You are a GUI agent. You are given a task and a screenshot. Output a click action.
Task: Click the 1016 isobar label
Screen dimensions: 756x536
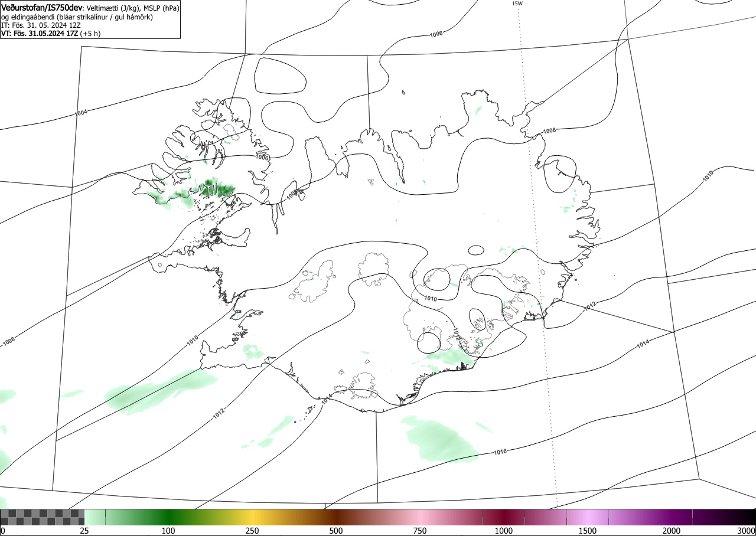tap(500, 452)
